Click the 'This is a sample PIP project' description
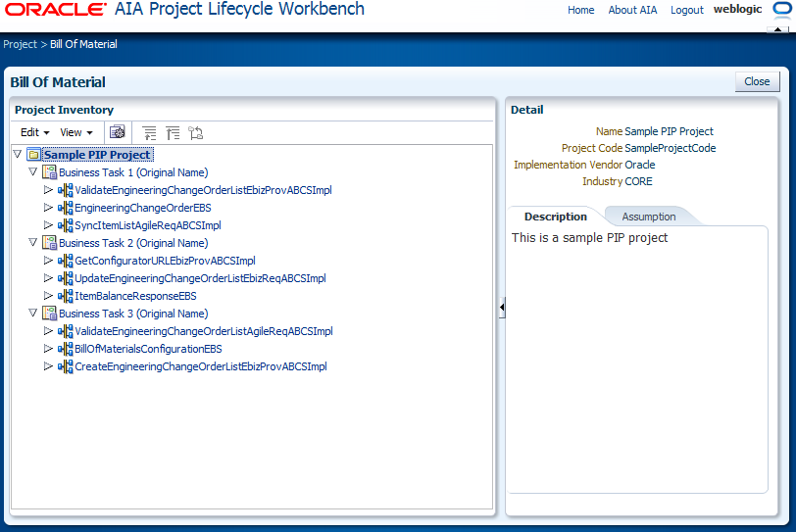 [589, 238]
